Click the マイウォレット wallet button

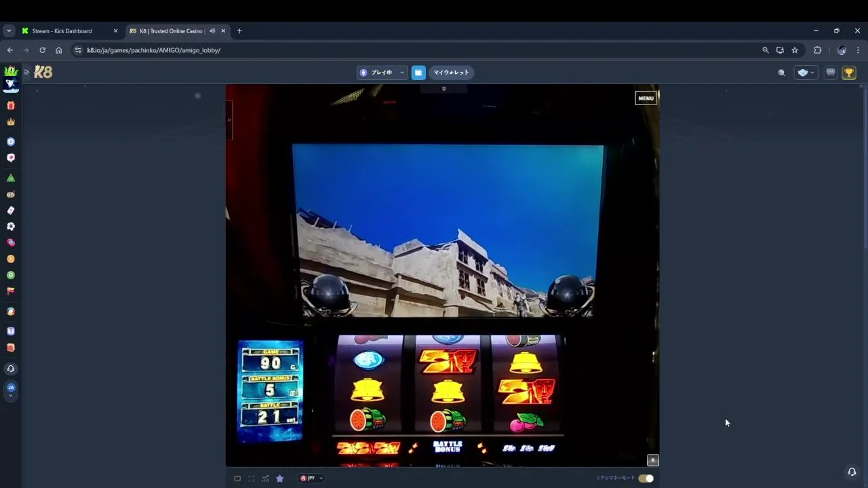(451, 73)
